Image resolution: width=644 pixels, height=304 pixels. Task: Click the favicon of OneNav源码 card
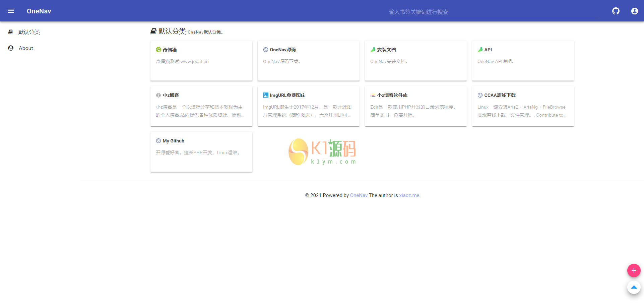(266, 50)
